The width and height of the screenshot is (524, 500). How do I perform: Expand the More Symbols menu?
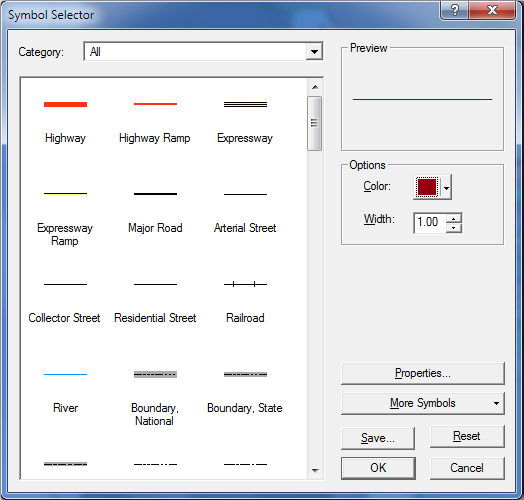423,403
